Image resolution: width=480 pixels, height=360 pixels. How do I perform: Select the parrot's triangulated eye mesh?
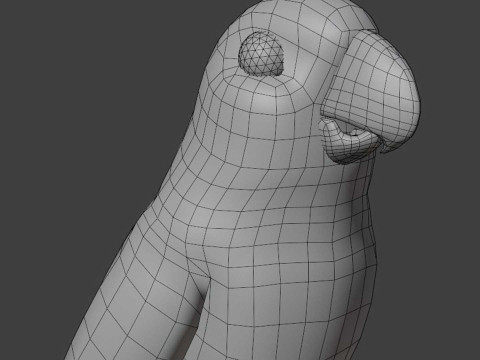pos(262,54)
